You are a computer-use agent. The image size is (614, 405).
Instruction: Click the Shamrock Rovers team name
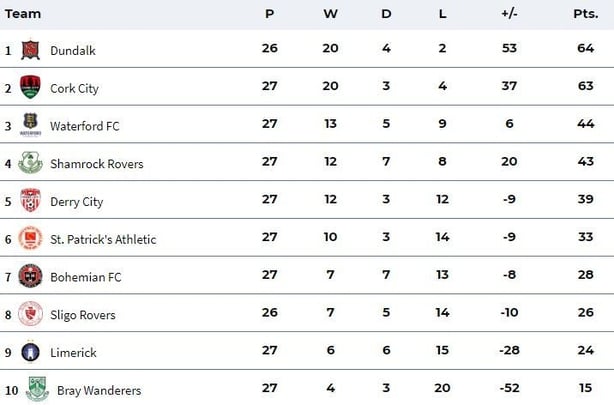click(x=96, y=164)
